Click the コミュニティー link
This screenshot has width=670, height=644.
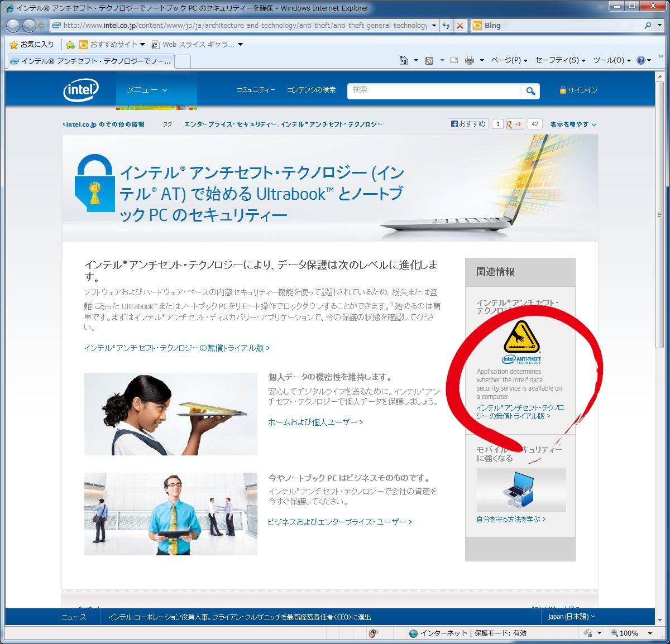coord(256,90)
